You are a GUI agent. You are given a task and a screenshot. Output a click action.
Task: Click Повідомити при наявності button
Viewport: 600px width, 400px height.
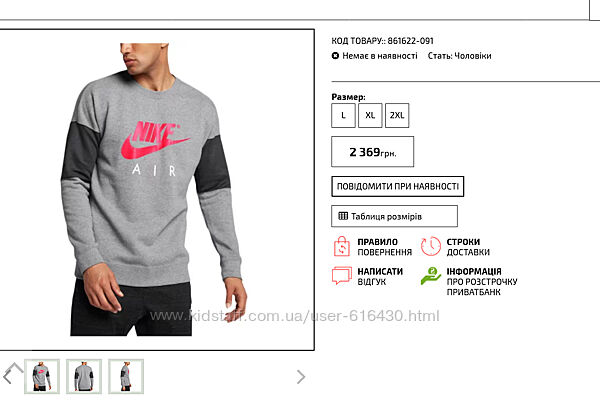(x=398, y=186)
